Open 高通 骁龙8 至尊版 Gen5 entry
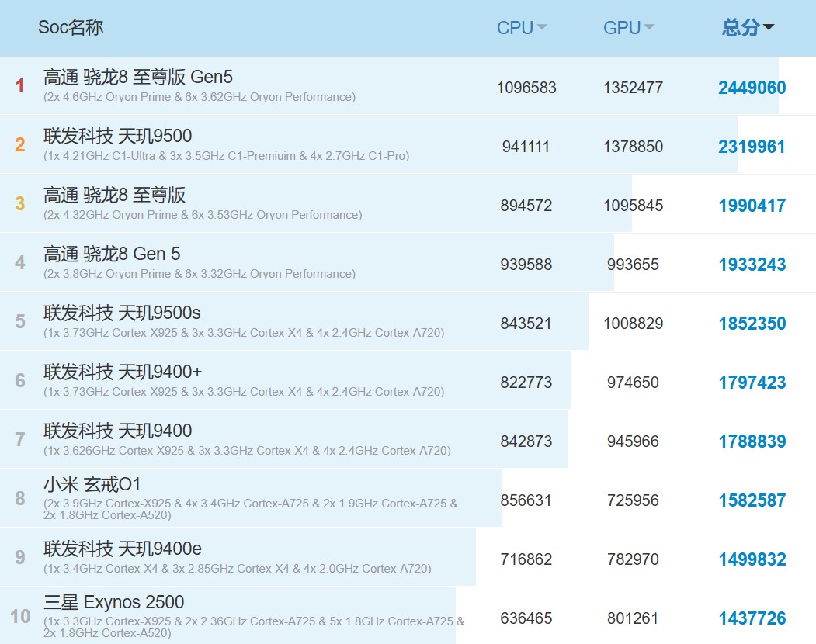 click(x=138, y=77)
